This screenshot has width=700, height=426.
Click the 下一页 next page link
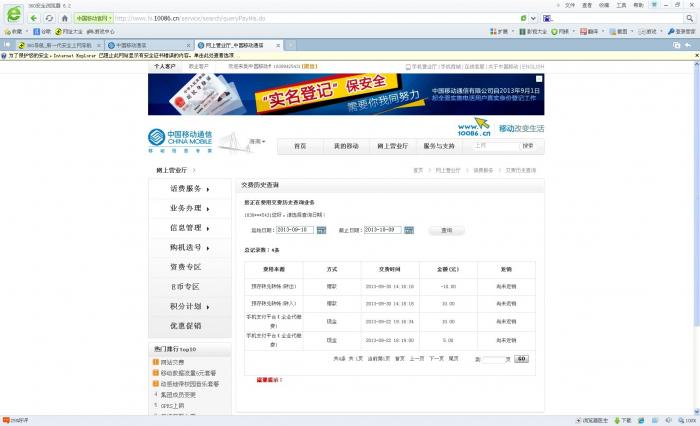click(x=436, y=359)
